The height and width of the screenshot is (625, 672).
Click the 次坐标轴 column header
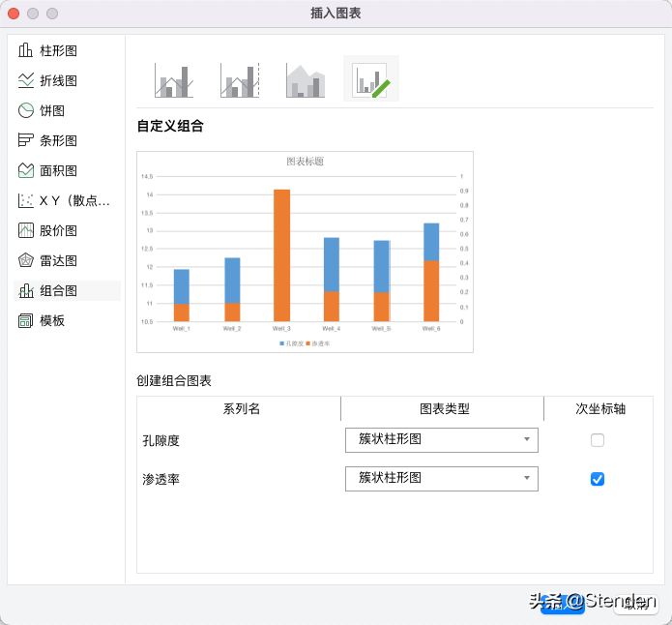pyautogui.click(x=600, y=409)
